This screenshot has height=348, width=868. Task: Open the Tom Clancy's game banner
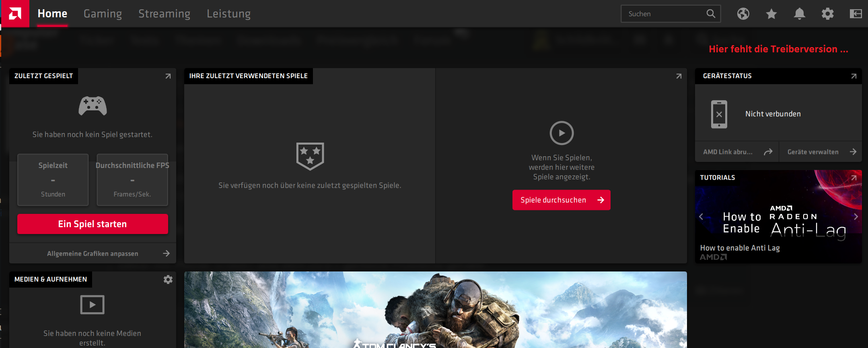(x=436, y=310)
